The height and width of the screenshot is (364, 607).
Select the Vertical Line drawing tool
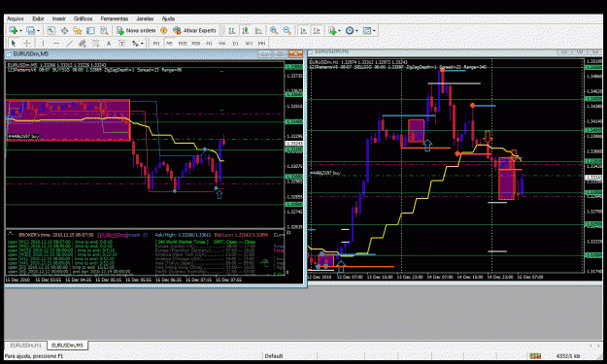tap(43, 44)
